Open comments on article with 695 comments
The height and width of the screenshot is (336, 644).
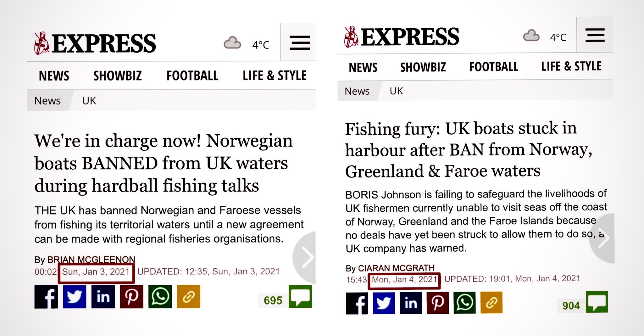pos(300,296)
